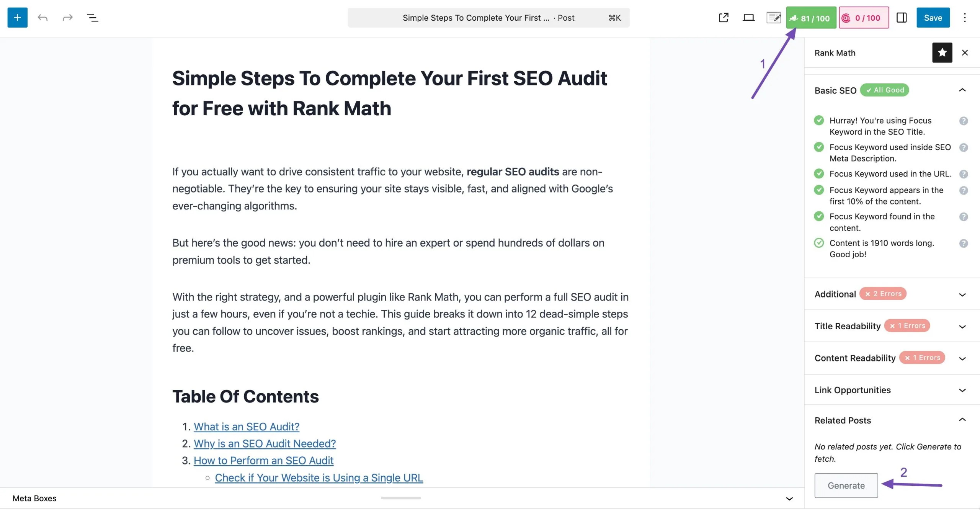
Task: Expand the Content Readability section
Action: point(962,358)
